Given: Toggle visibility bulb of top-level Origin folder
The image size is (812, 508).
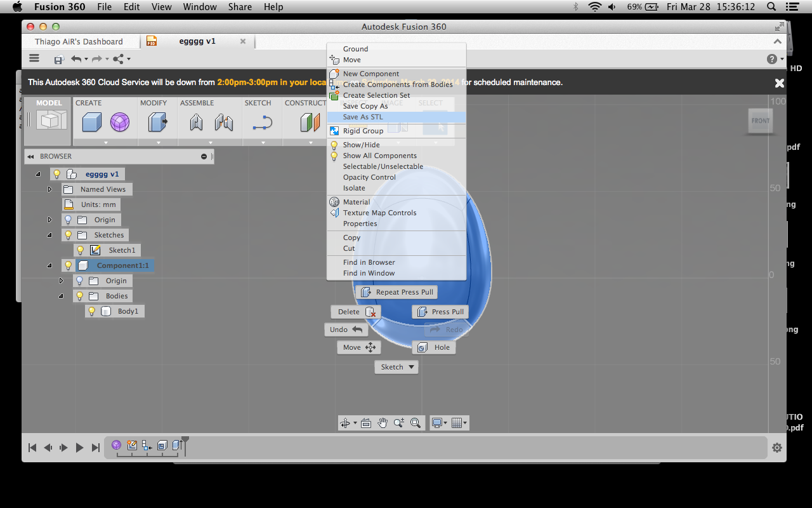Looking at the screenshot, I should click(68, 220).
